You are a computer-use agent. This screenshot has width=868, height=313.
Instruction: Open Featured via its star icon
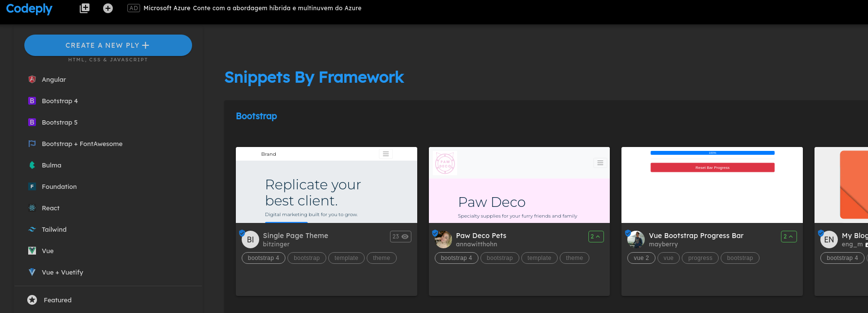coord(32,300)
